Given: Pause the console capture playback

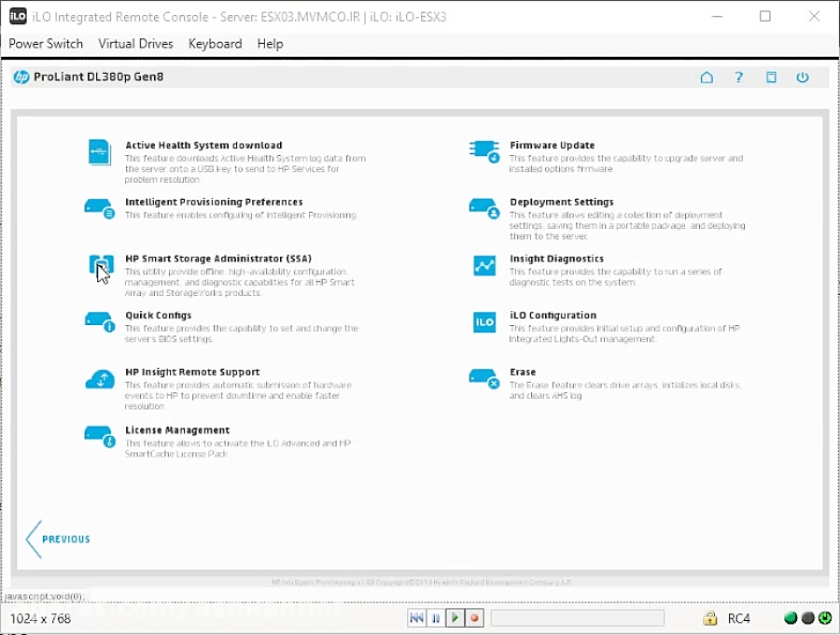Looking at the screenshot, I should (x=435, y=618).
